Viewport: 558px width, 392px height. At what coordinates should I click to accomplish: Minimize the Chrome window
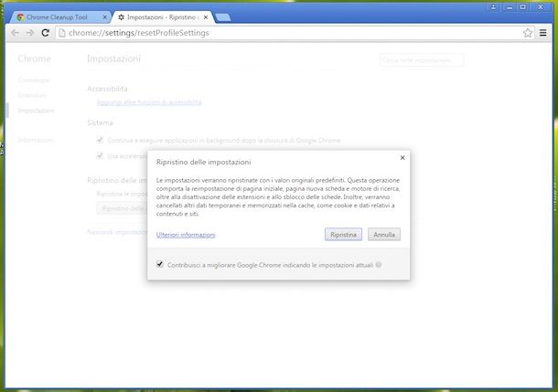click(510, 6)
